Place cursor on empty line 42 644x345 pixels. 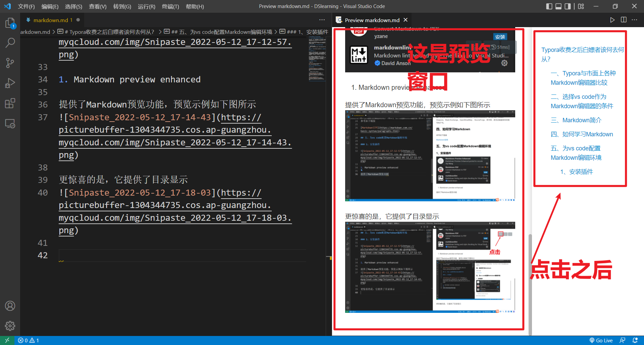pos(182,255)
